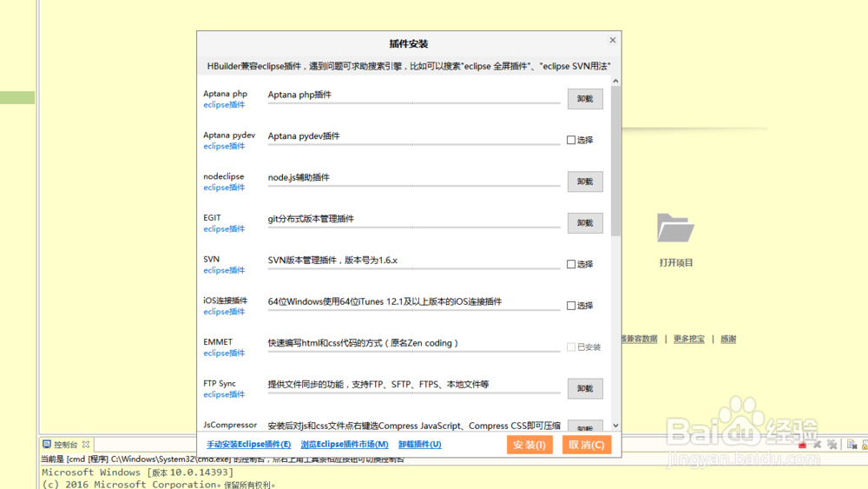Click the Aptana pydev plugin name

point(229,135)
